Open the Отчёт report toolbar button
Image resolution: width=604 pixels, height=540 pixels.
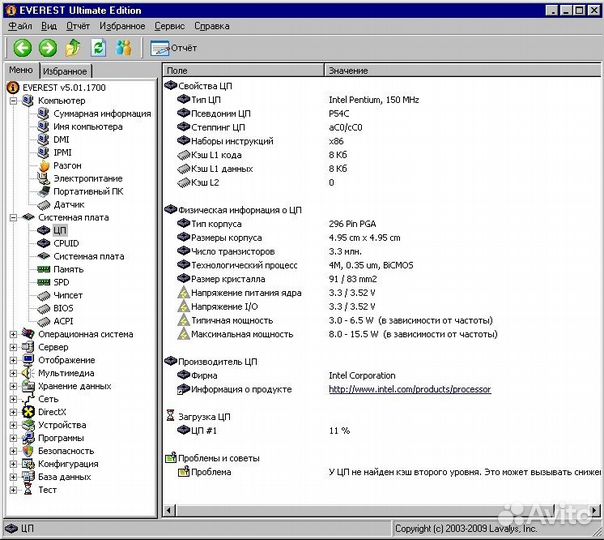point(174,48)
